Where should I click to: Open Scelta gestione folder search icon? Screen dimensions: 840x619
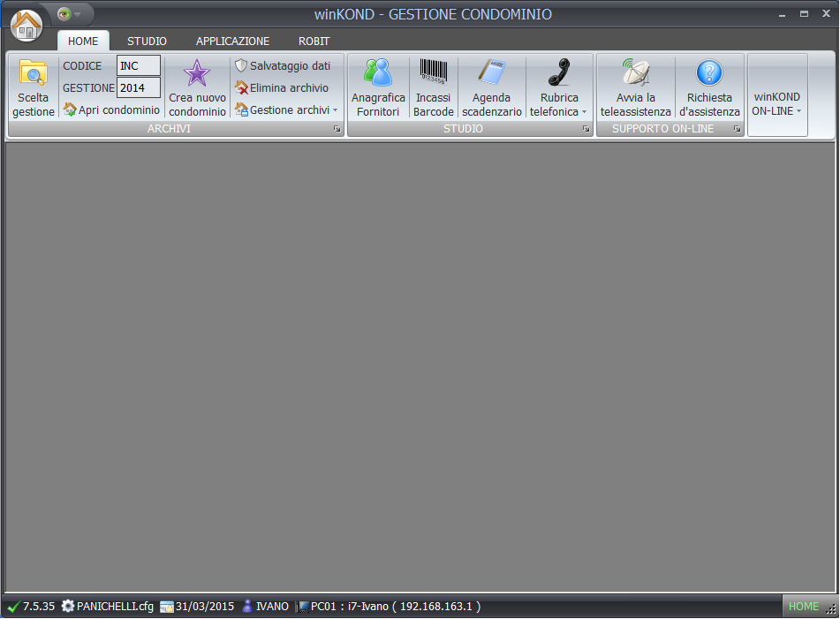click(34, 72)
